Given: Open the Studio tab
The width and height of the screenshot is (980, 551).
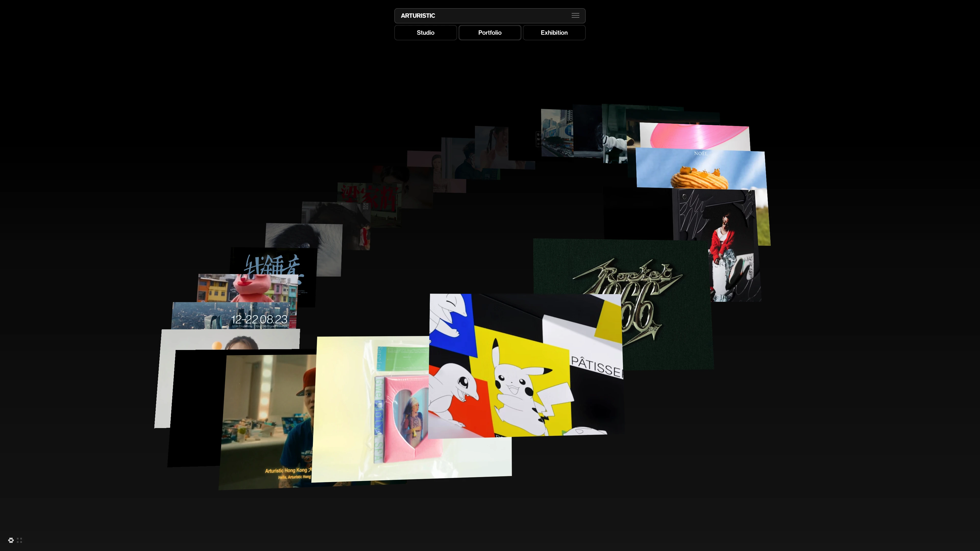Looking at the screenshot, I should coord(425,33).
